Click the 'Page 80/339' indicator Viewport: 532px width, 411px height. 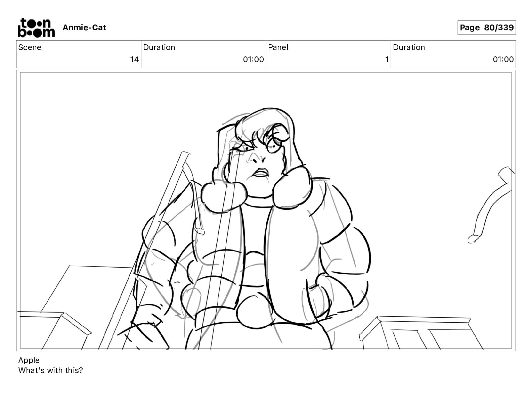(x=487, y=28)
